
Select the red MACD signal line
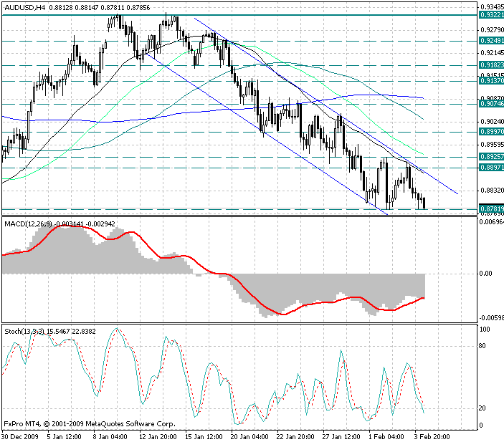coord(214,269)
